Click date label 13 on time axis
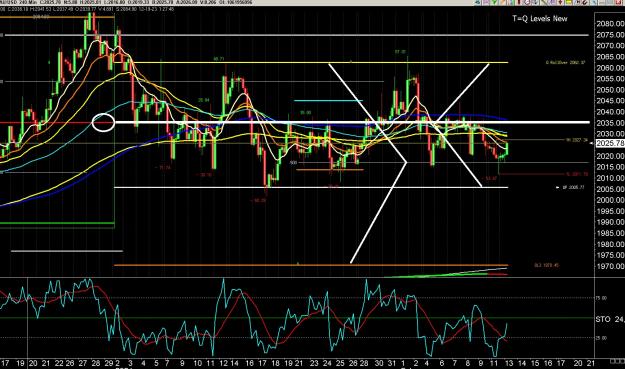 pyautogui.click(x=509, y=363)
